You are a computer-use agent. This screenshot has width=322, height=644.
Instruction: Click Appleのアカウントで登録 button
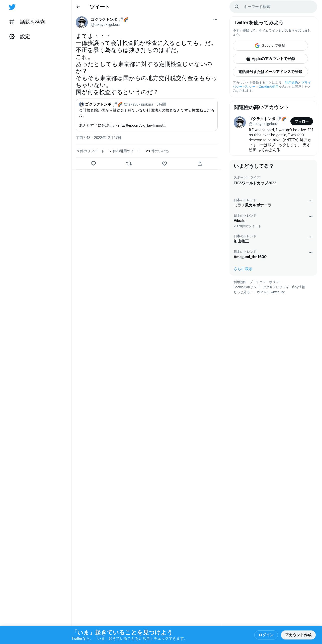pos(270,59)
